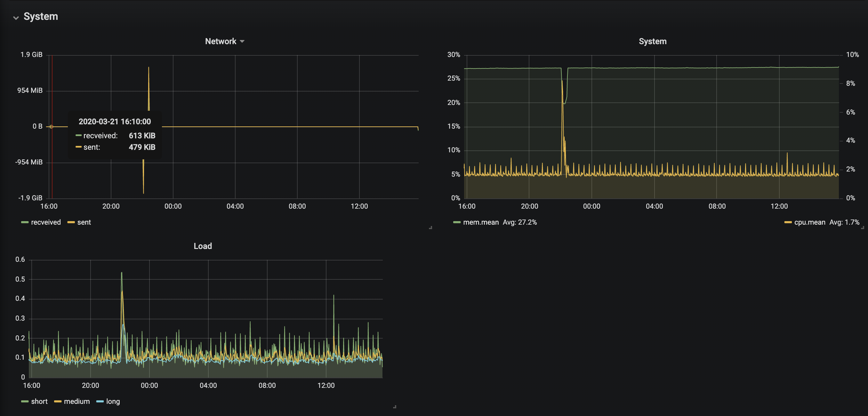Viewport: 868px width, 416px height.
Task: Click the blue long legend color swatch
Action: coord(100,402)
